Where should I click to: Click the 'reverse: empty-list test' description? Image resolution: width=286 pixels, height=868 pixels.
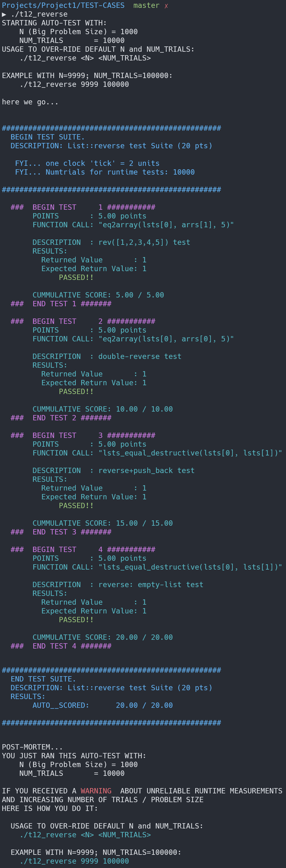tap(151, 584)
